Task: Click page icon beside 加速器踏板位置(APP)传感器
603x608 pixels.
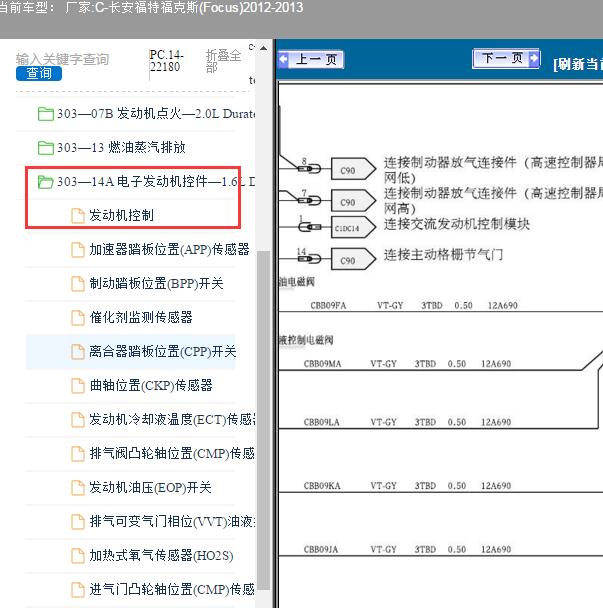Action: (78, 250)
